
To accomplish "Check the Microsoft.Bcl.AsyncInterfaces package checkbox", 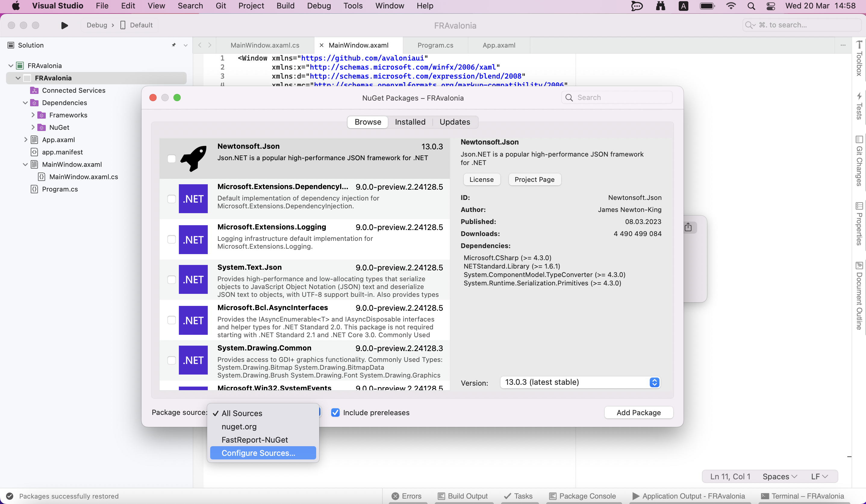I will tap(171, 320).
